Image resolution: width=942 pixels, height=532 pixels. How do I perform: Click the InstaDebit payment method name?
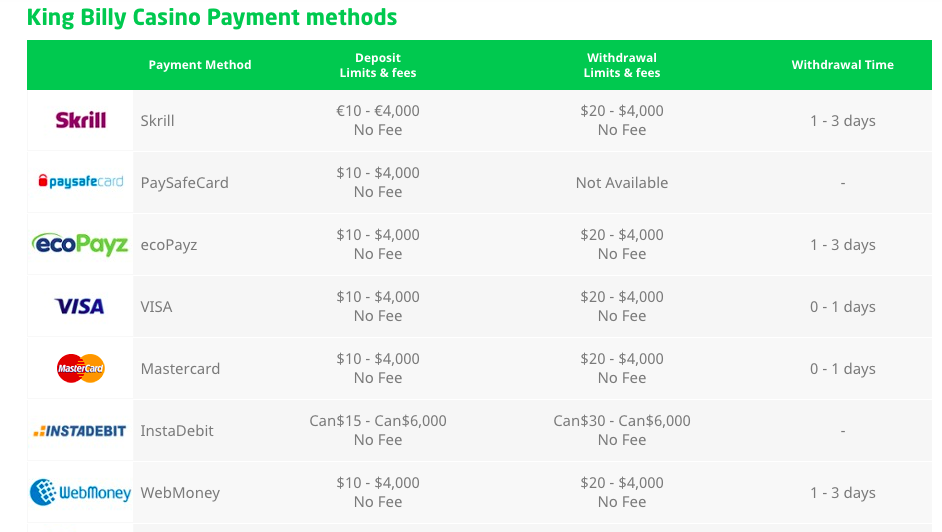[x=177, y=431]
